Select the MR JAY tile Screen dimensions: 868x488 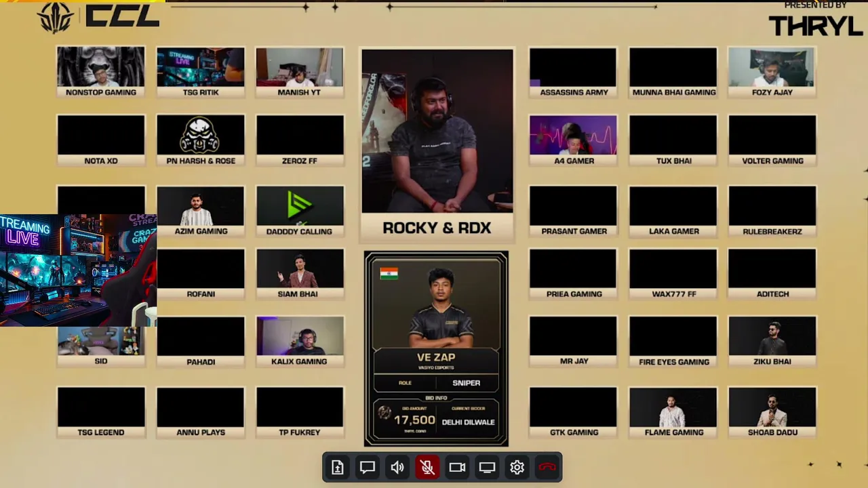click(x=573, y=342)
